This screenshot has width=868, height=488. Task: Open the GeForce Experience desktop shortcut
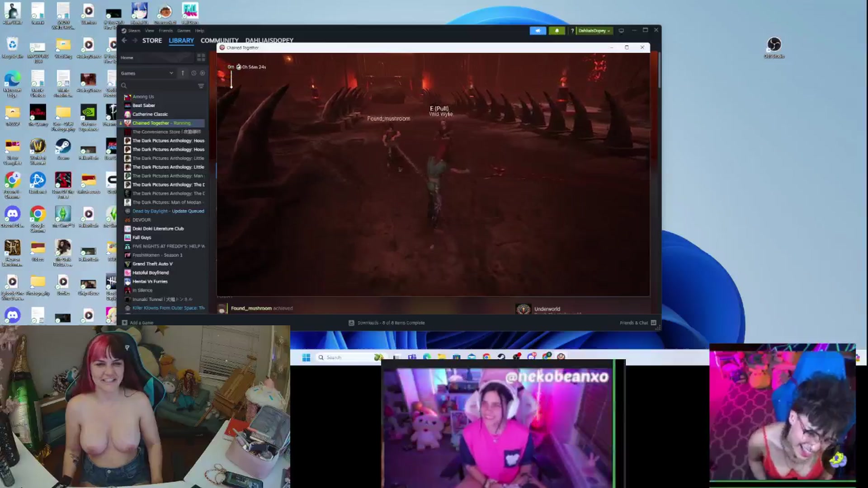(88, 117)
